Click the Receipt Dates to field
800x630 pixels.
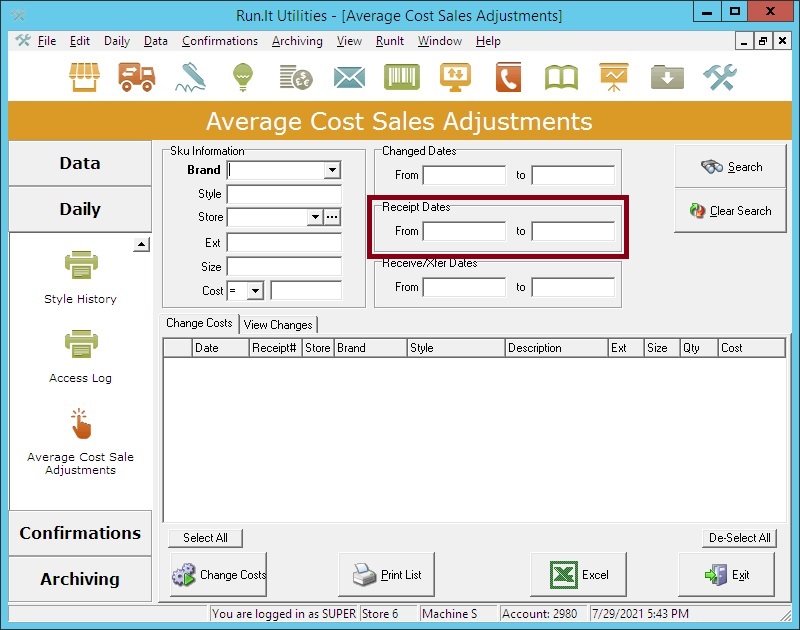click(x=573, y=231)
